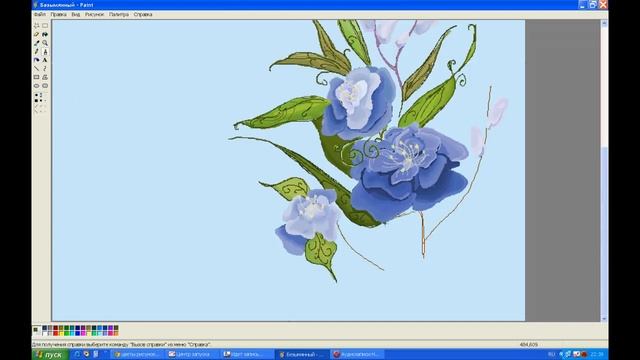Choose the Ellipse tool
The width and height of the screenshot is (640, 360).
(36, 86)
